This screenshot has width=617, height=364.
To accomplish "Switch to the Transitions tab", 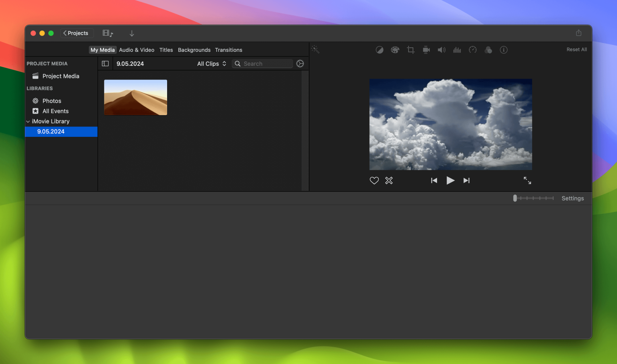I will [x=229, y=50].
